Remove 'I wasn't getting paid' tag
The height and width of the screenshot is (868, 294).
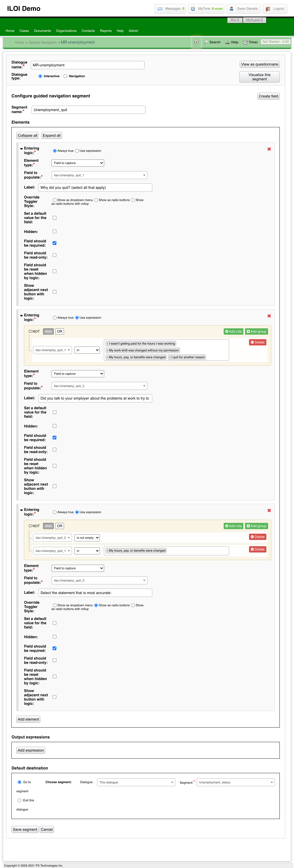(x=107, y=344)
